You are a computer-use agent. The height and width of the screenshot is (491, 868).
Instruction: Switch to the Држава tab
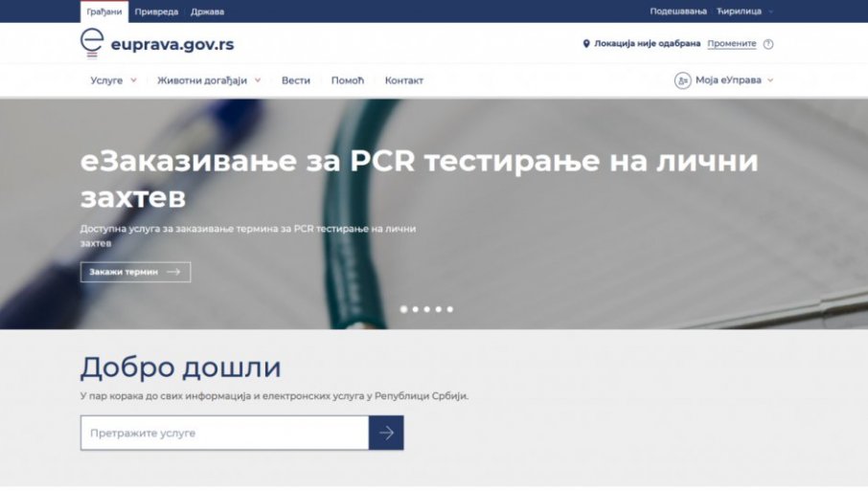[x=206, y=11]
